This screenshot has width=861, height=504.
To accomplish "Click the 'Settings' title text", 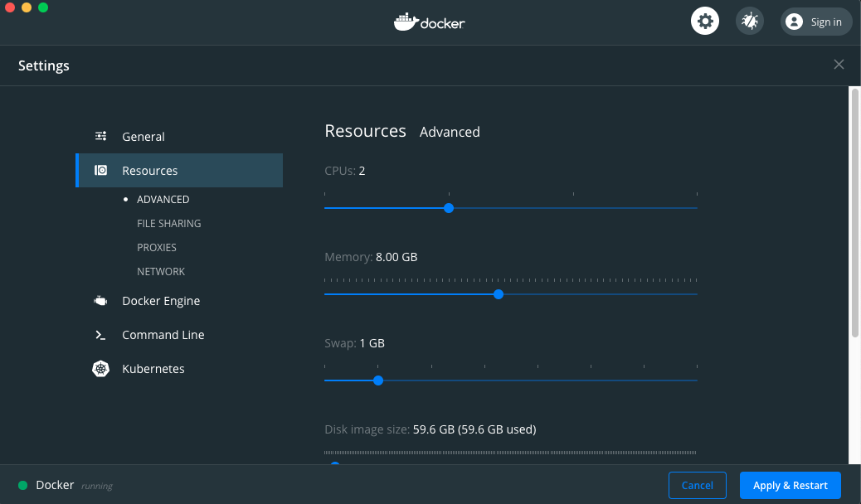I will click(44, 65).
